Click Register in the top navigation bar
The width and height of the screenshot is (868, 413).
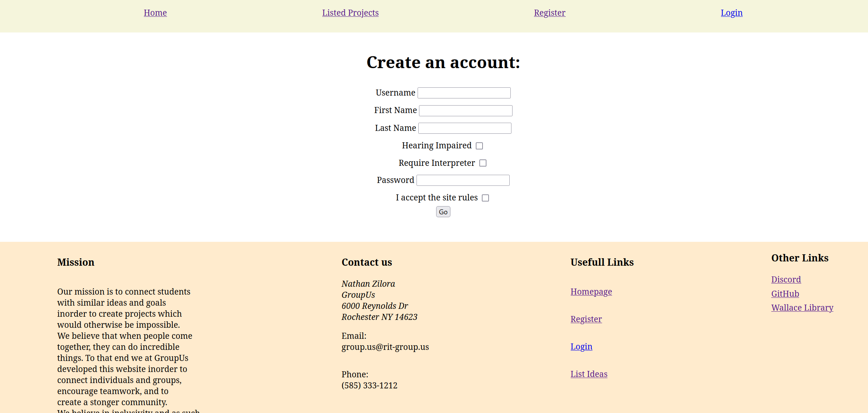(550, 13)
